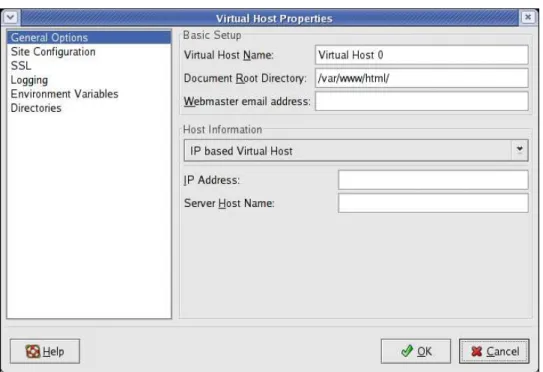Click the Host Information group heading
543x372 pixels.
tap(222, 130)
